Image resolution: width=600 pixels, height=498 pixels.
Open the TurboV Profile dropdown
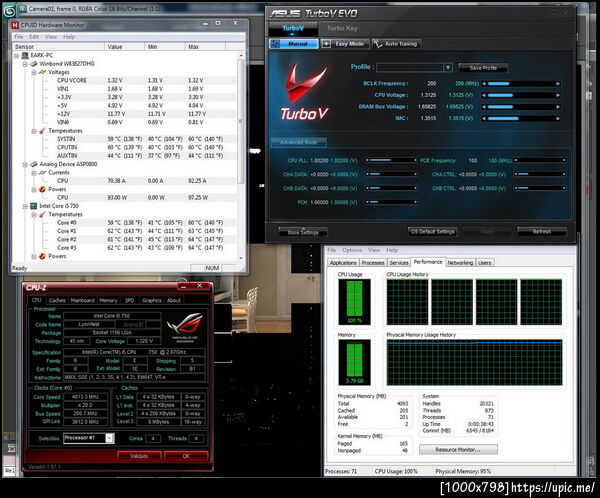[x=448, y=68]
